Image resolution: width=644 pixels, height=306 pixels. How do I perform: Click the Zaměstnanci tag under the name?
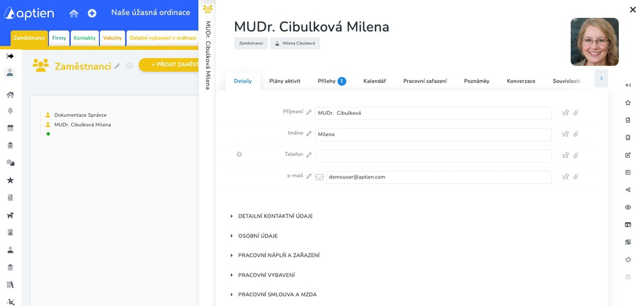click(251, 43)
